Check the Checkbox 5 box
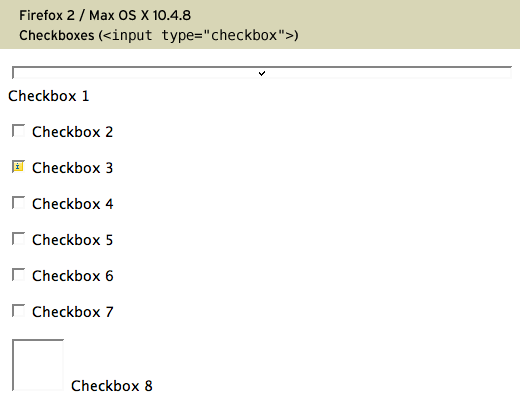This screenshot has width=520, height=408. 18,239
